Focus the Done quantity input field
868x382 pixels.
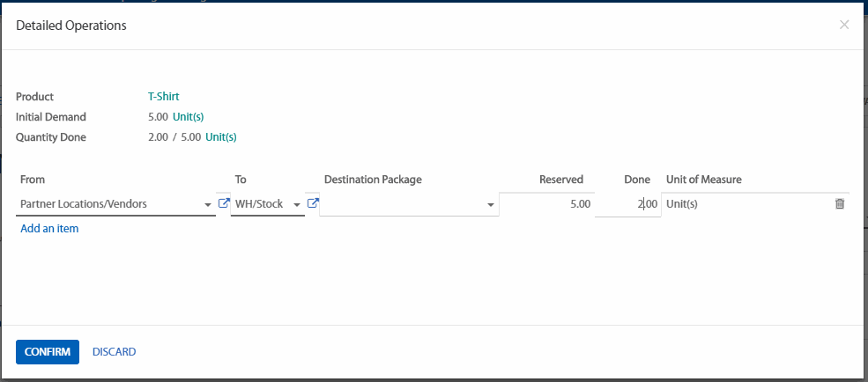point(627,204)
